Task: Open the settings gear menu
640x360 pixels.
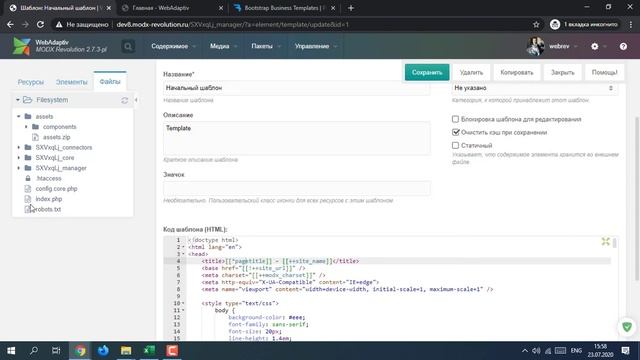Action: tap(595, 47)
